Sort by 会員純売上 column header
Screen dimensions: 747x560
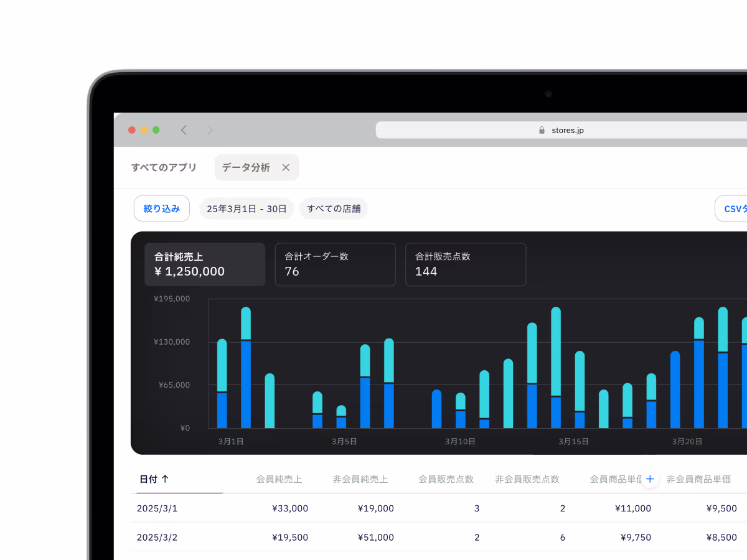279,479
